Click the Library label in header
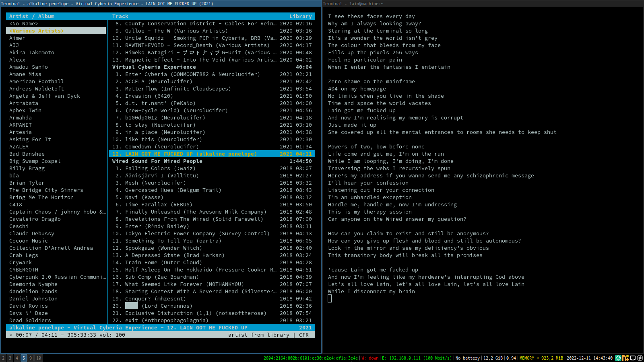The width and height of the screenshot is (644, 362). (301, 16)
